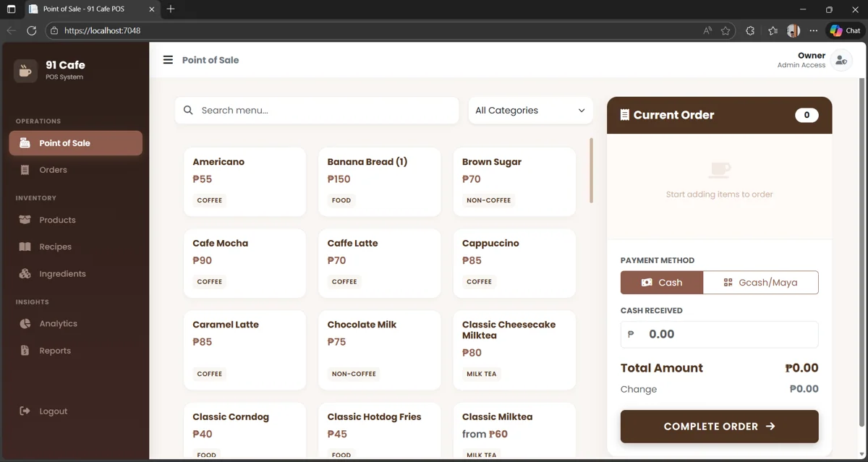Click the 91 Cafe coffee cup logo
The image size is (868, 462).
pyautogui.click(x=26, y=70)
